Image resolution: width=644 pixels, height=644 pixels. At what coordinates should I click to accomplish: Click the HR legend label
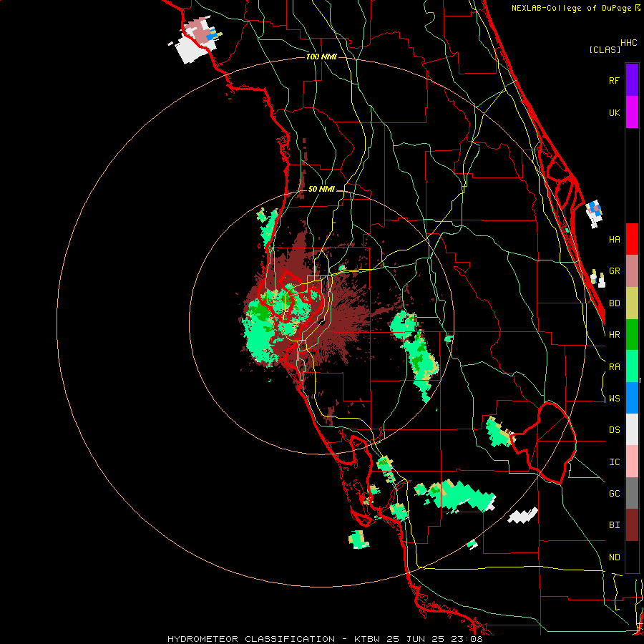click(614, 335)
